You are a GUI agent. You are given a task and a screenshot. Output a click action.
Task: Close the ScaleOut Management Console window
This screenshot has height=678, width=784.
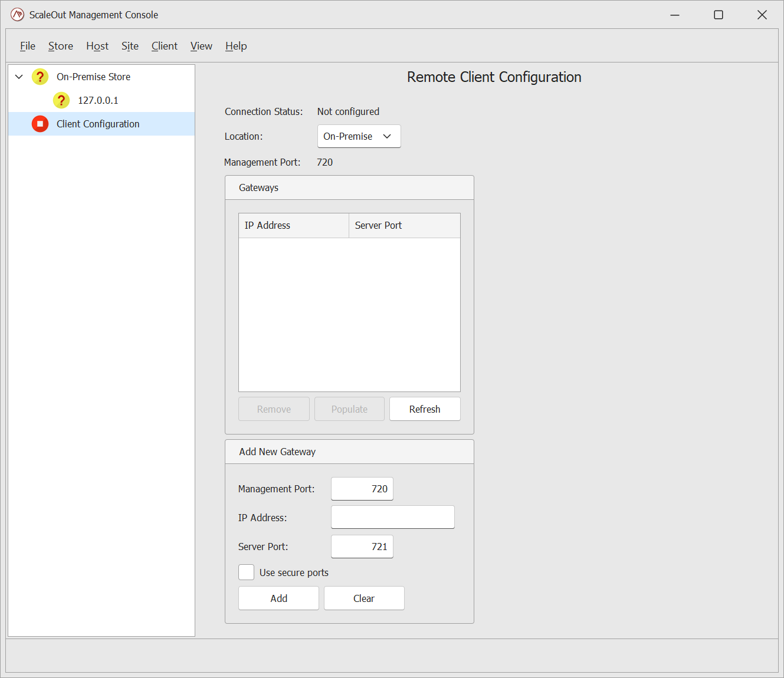(762, 15)
